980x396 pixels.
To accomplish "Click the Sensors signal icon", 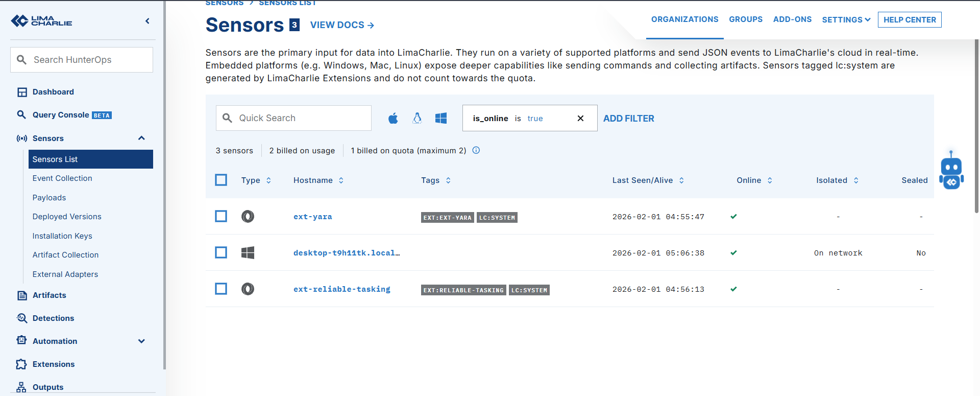I will coord(22,138).
